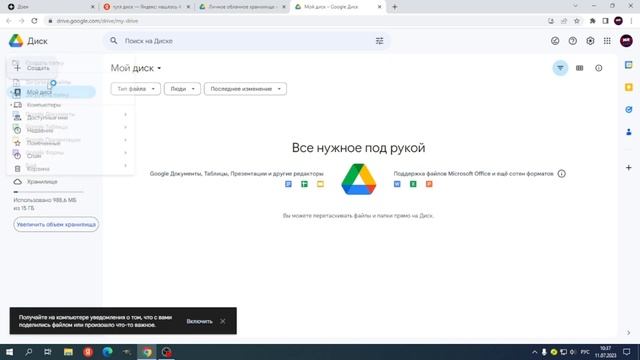Open Chrome extensions puzzle icon
Image resolution: width=640 pixels, height=360 pixels.
click(x=592, y=21)
